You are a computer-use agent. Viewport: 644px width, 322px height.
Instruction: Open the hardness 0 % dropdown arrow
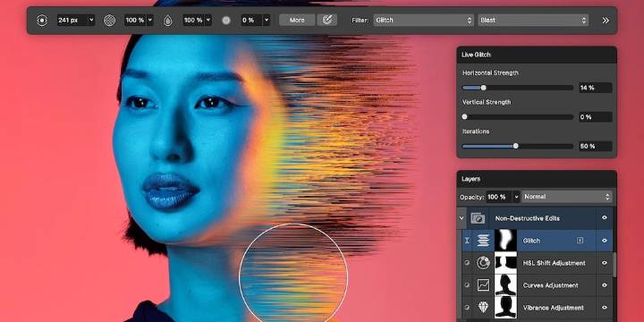click(267, 20)
